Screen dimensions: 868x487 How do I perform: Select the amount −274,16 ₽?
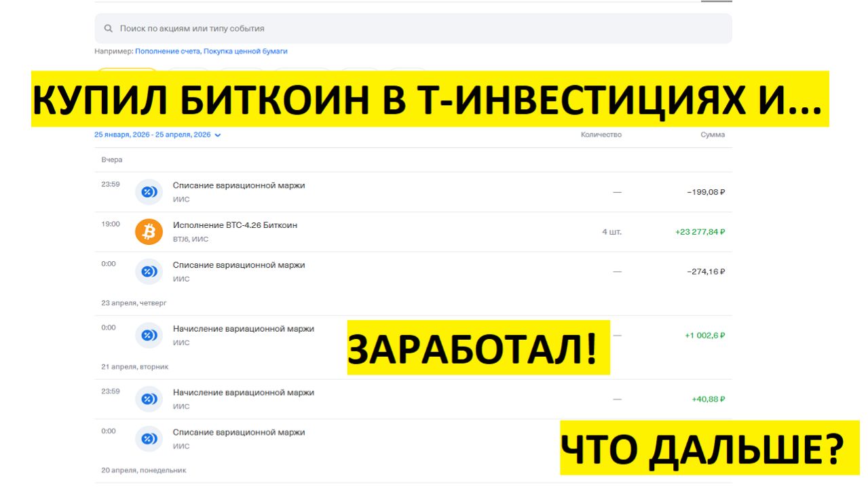pos(706,271)
